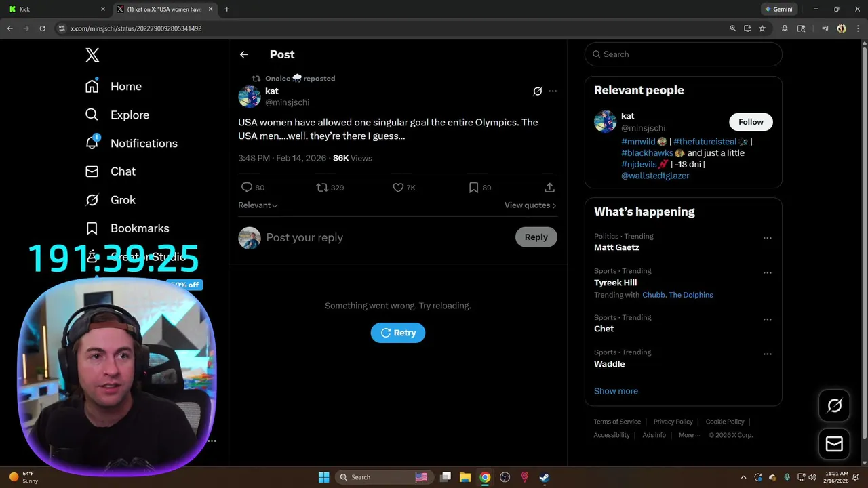Open the Matt Gaetz trending topic
This screenshot has width=868, height=488.
(616, 247)
